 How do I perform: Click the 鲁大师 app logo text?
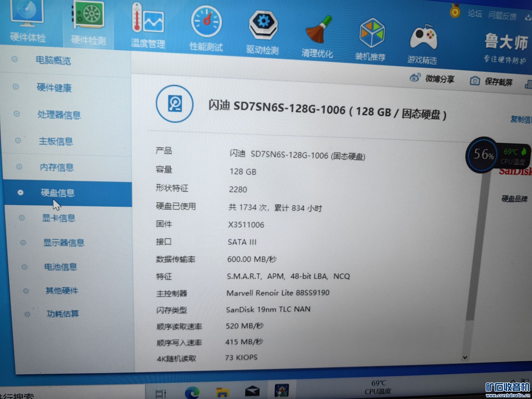click(506, 42)
